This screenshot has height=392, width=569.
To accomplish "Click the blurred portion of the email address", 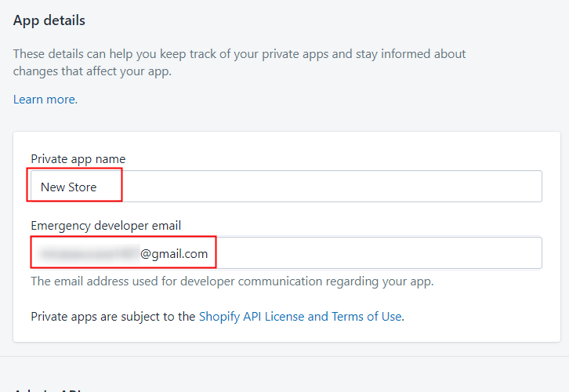I will [89, 254].
